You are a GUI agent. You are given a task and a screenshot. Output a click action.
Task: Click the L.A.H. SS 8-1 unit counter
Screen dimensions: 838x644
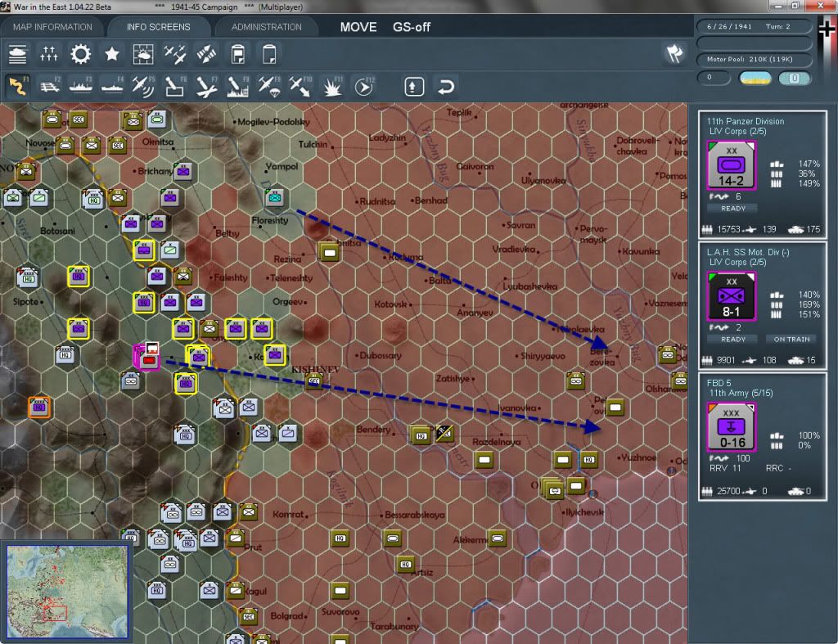pyautogui.click(x=731, y=296)
